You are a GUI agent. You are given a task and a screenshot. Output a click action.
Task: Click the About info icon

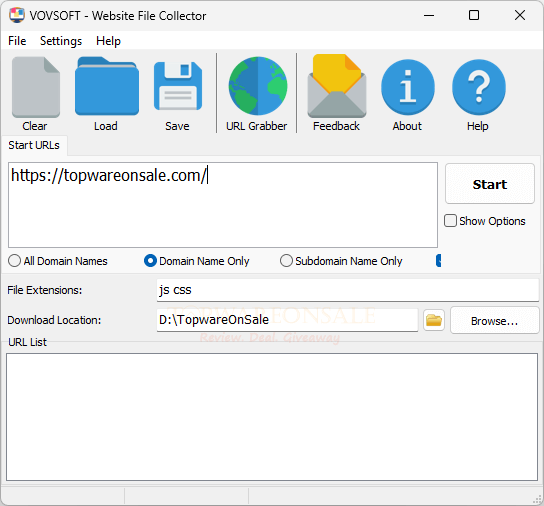tap(408, 87)
